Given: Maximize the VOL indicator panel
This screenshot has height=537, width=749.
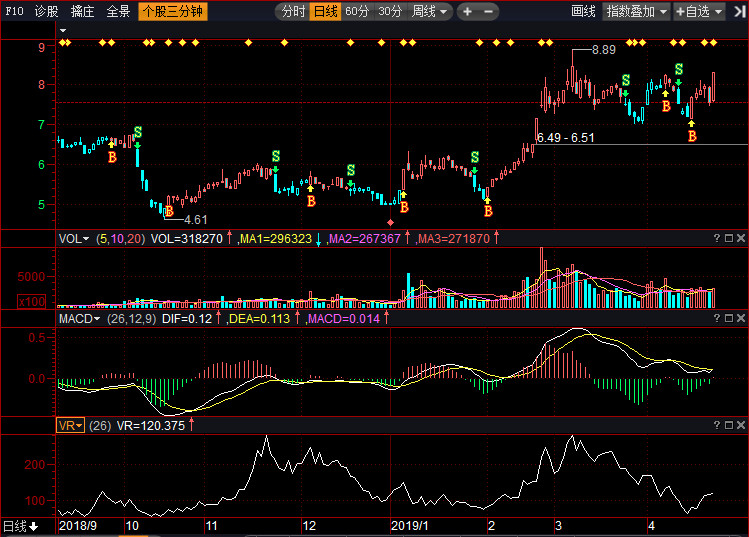Looking at the screenshot, I should (x=729, y=238).
